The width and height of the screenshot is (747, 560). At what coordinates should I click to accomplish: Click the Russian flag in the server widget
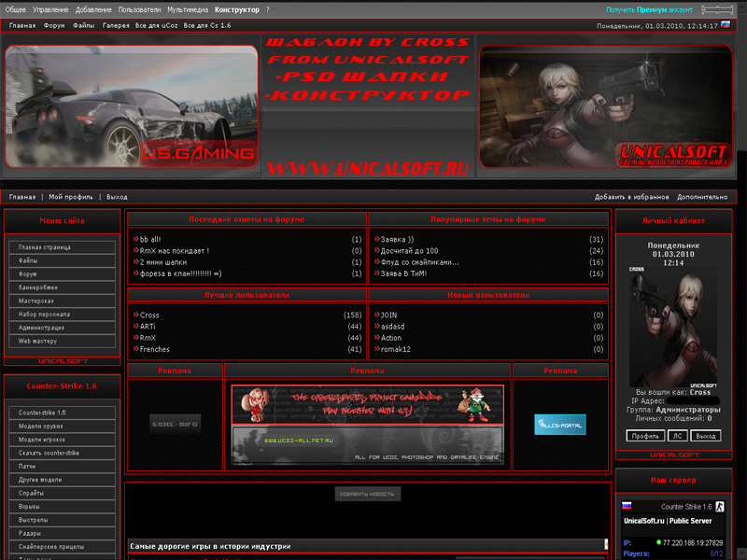click(627, 506)
